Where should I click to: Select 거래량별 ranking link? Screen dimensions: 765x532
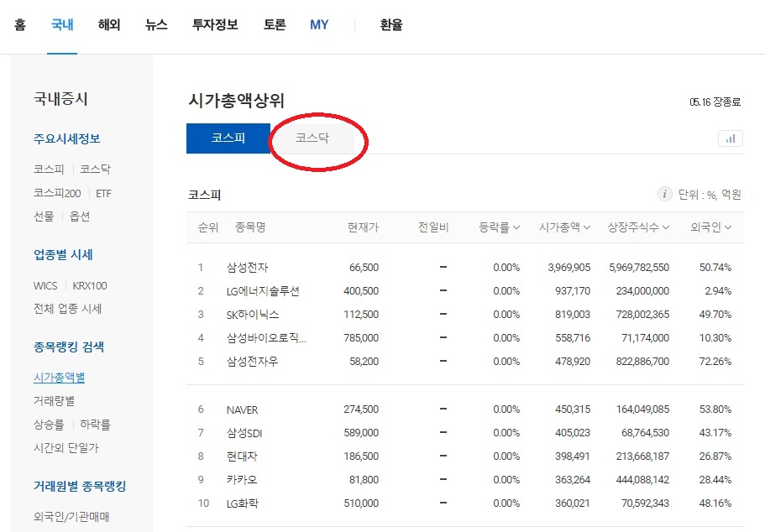click(54, 401)
